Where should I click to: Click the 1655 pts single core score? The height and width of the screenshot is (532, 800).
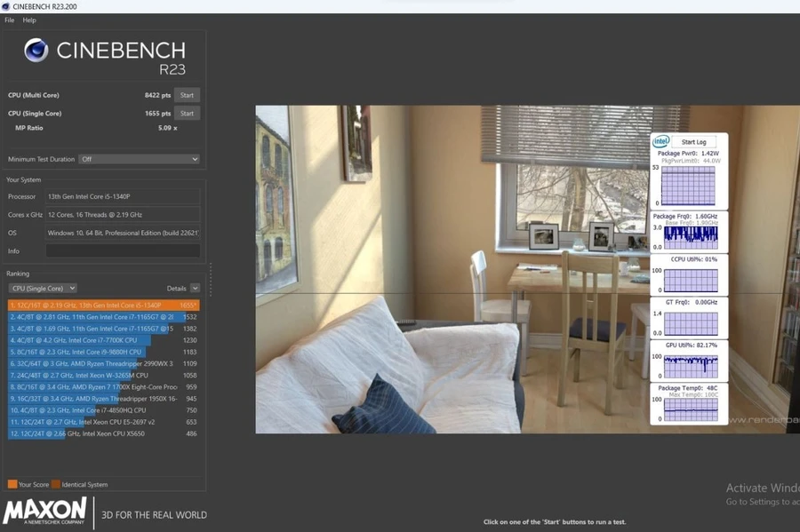click(x=157, y=114)
